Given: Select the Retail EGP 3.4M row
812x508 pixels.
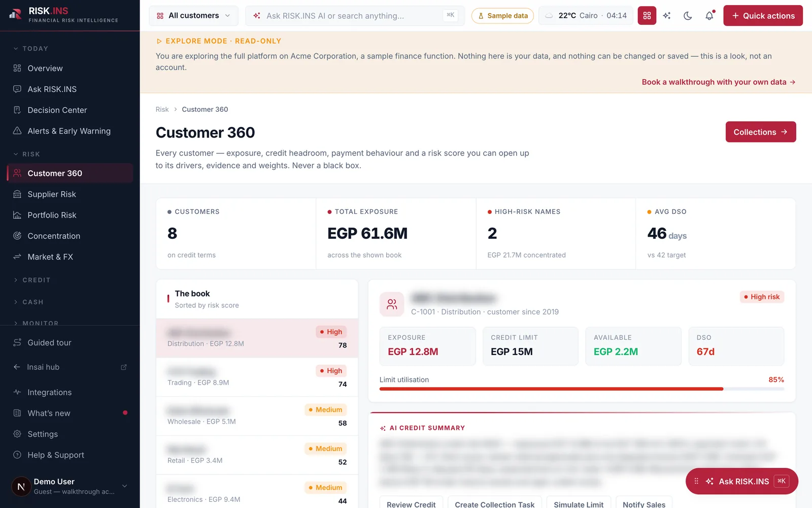Looking at the screenshot, I should click(x=257, y=455).
